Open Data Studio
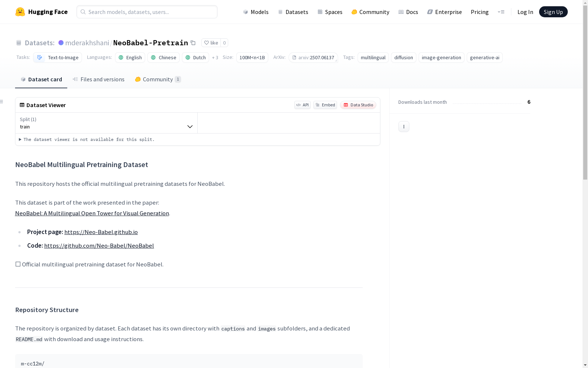 [358, 105]
